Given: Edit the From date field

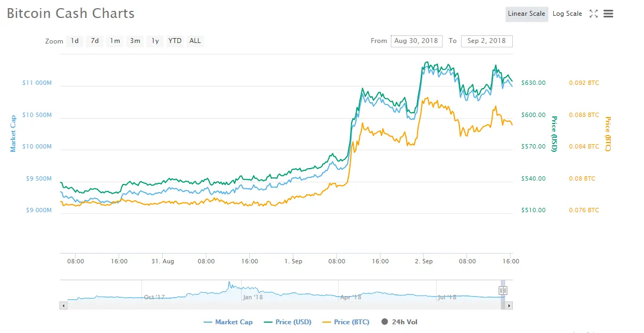Looking at the screenshot, I should pyautogui.click(x=416, y=41).
